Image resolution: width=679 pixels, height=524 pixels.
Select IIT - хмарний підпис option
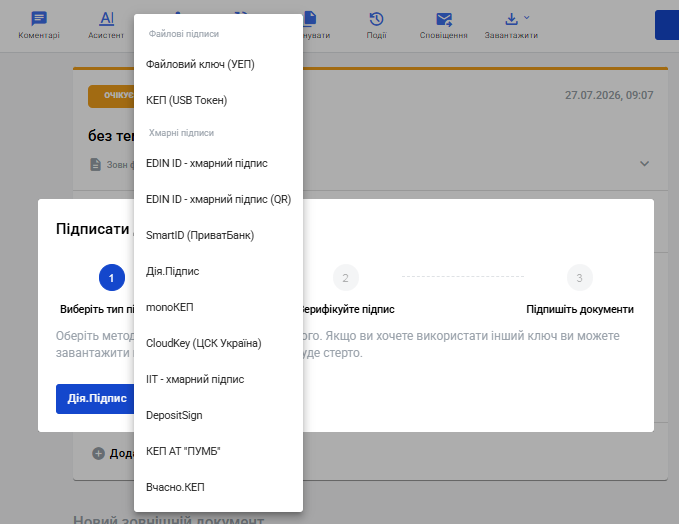[218, 379]
